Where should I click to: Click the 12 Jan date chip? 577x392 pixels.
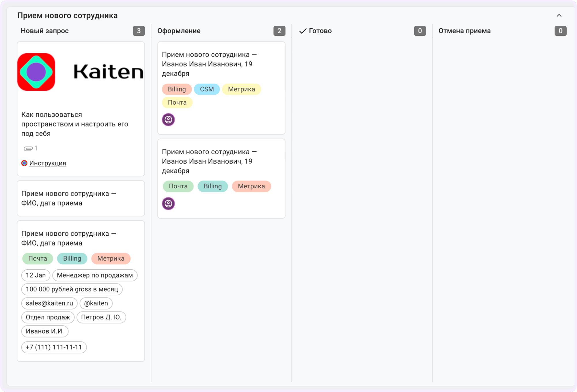click(x=36, y=275)
